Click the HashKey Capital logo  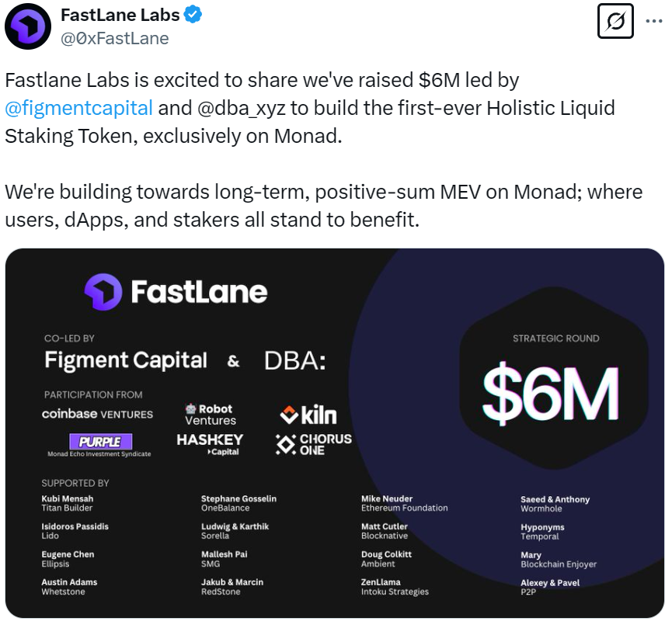[x=210, y=444]
